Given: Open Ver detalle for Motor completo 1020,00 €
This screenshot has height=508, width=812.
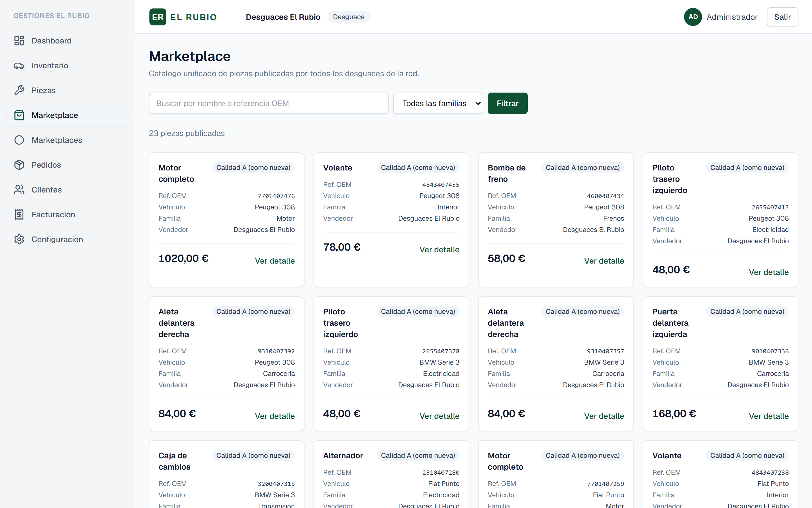Looking at the screenshot, I should point(274,261).
